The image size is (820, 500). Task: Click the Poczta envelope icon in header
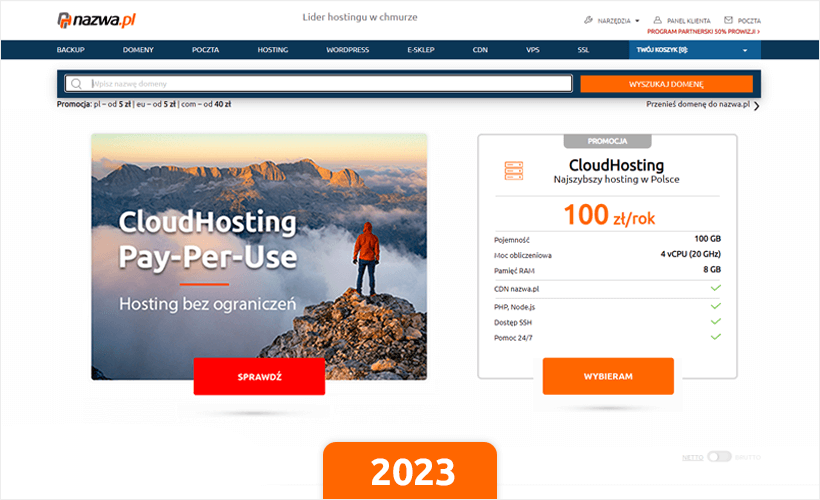click(728, 20)
